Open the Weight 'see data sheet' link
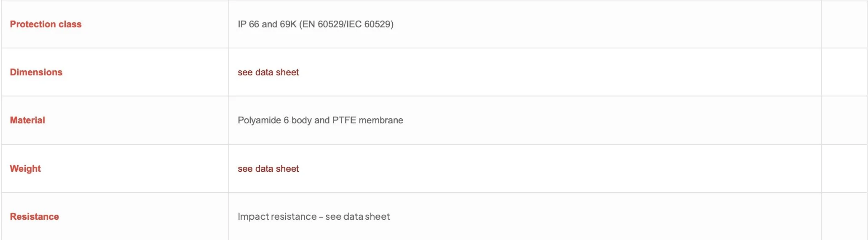868x240 pixels. point(268,169)
